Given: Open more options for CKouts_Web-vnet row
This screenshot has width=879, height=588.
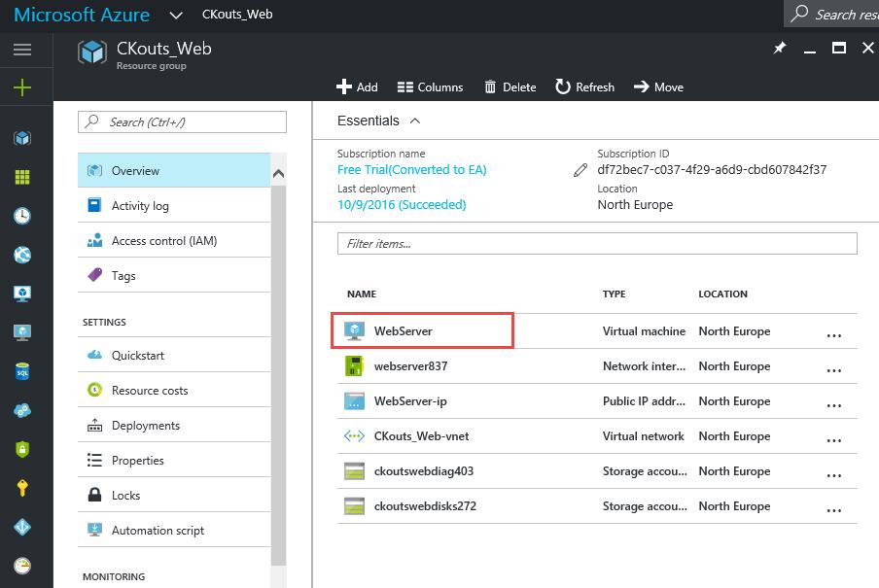Looking at the screenshot, I should 834,440.
